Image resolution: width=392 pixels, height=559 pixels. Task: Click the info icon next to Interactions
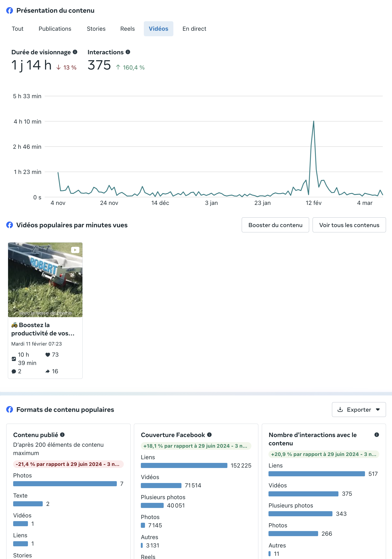coord(128,52)
